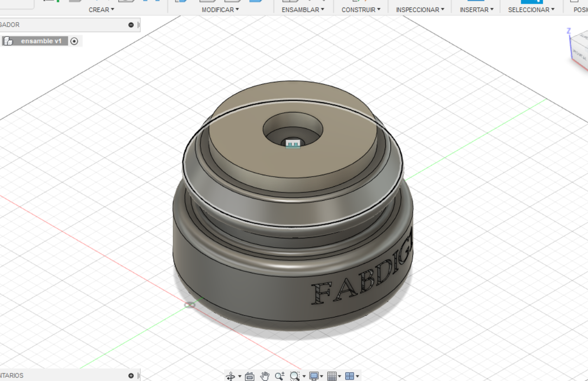Select the Zoom Window fit tool
This screenshot has width=588, height=381.
[x=294, y=376]
